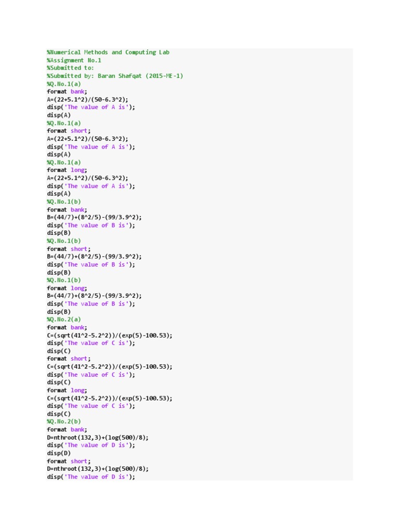The height and width of the screenshot is (532, 399).
Task: Click the last 'disp(B)' line
Action: pyautogui.click(x=59, y=312)
